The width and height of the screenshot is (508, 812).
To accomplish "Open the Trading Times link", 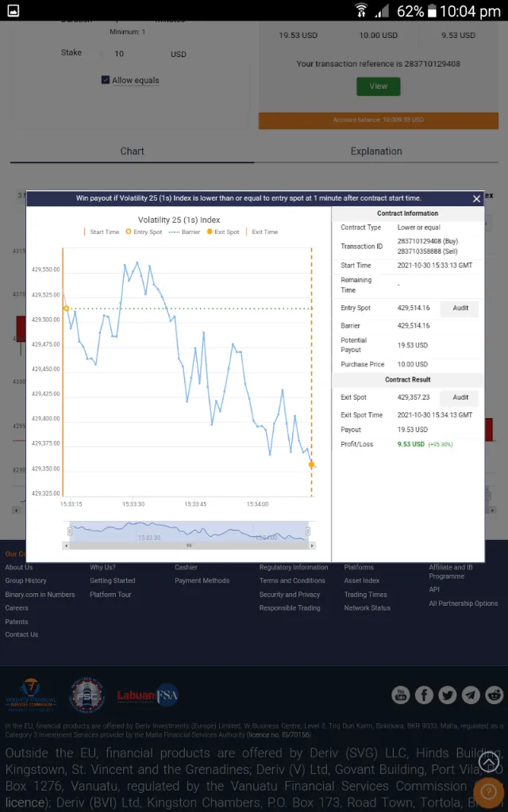I will 365,595.
